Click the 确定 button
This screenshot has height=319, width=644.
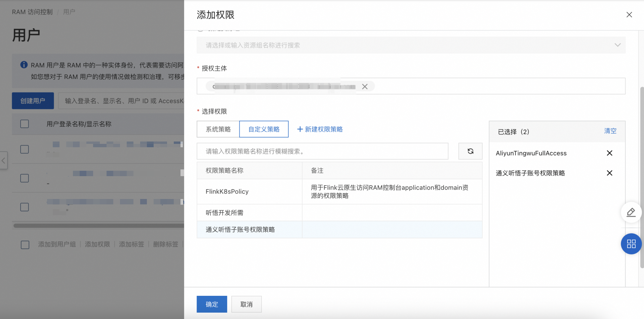(x=212, y=304)
